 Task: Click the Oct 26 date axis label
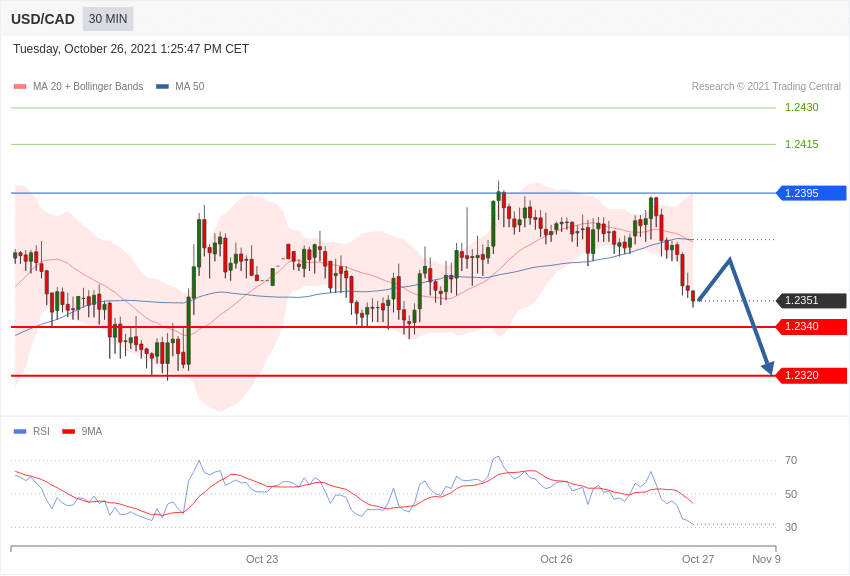click(x=556, y=559)
